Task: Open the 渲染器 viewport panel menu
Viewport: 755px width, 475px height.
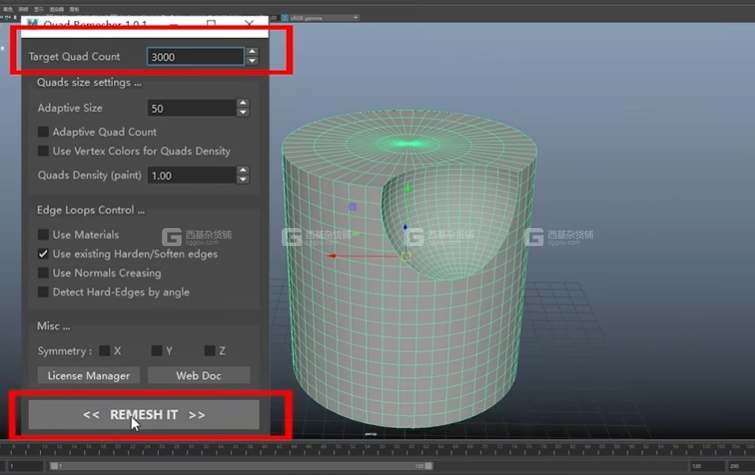Action: (56, 9)
